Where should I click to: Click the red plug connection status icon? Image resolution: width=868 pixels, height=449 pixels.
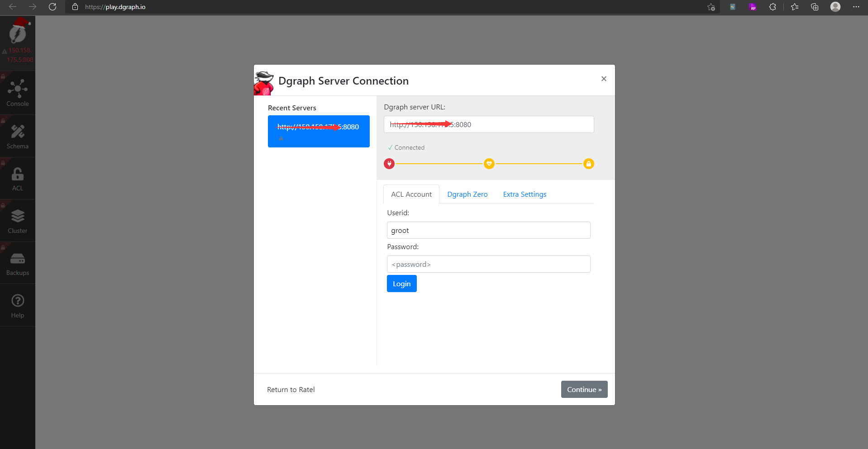coord(389,164)
